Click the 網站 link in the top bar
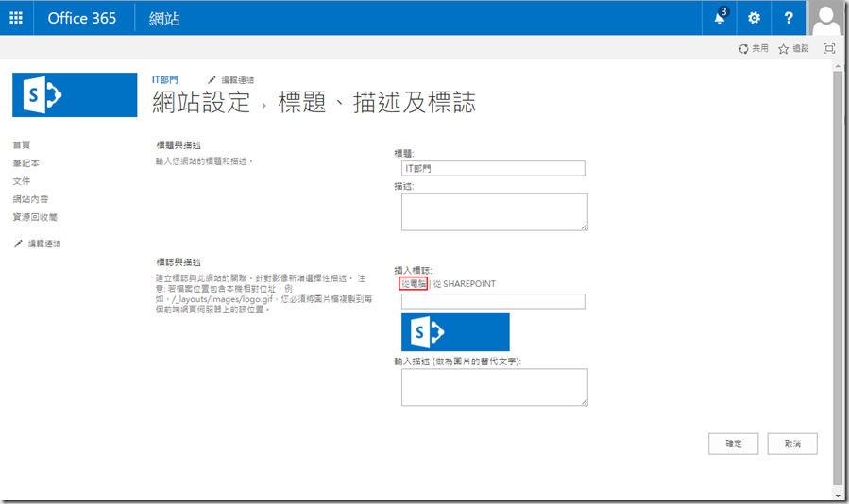 (x=164, y=18)
